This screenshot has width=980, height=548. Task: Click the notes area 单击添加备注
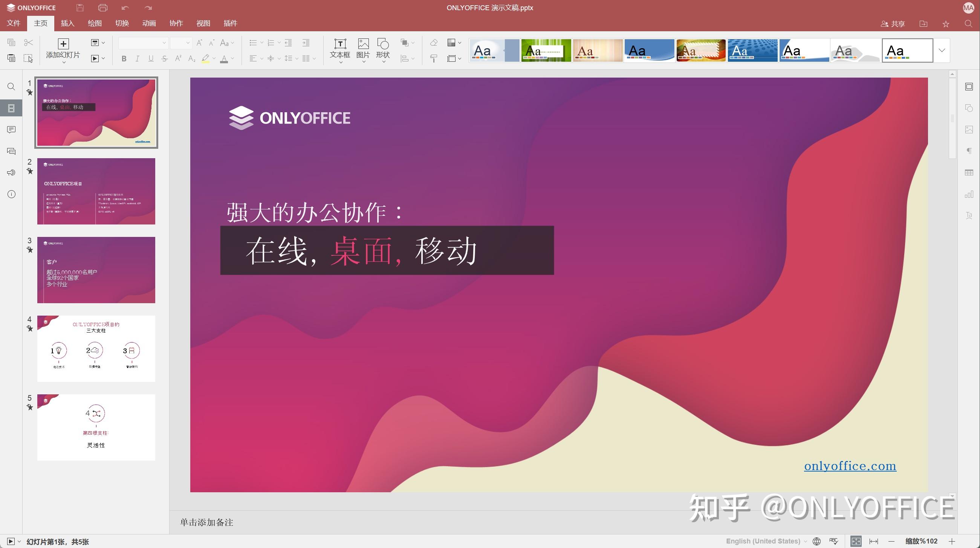tap(206, 522)
